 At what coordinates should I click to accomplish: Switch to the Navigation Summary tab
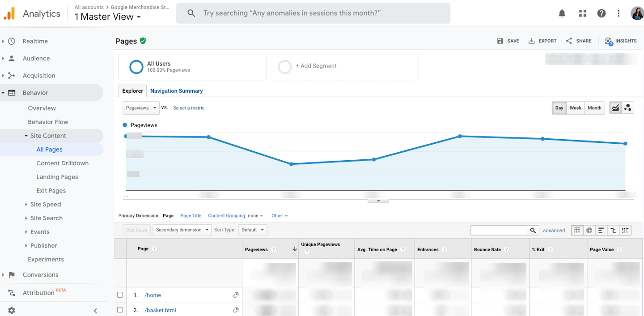click(x=176, y=91)
